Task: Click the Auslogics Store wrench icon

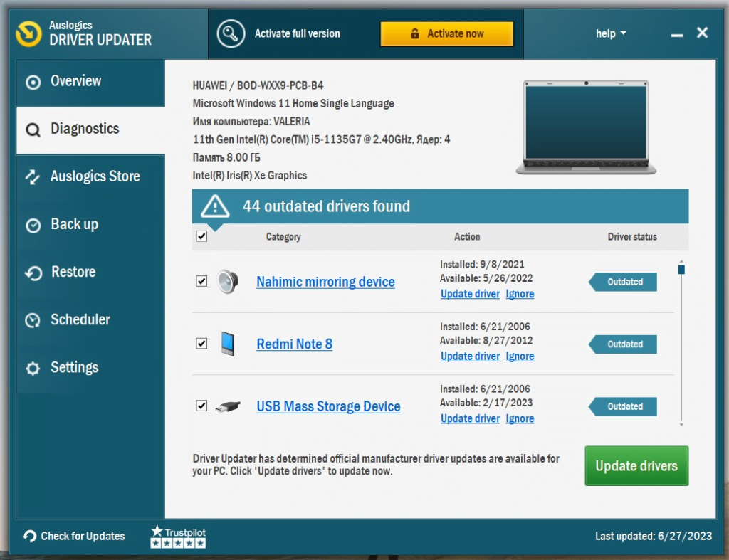Action: pos(33,176)
